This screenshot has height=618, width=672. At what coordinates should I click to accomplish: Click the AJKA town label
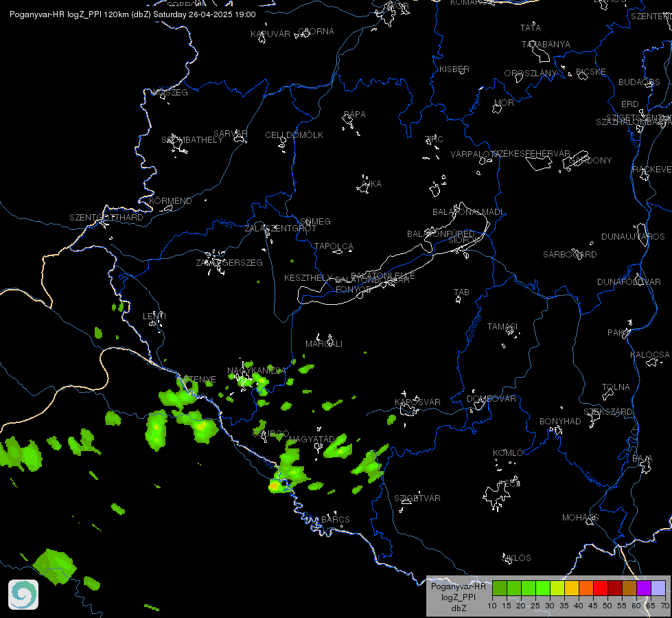pyautogui.click(x=371, y=184)
